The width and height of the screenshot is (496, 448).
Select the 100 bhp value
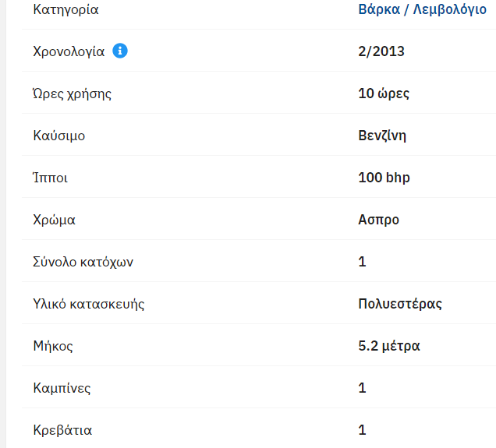point(384,178)
